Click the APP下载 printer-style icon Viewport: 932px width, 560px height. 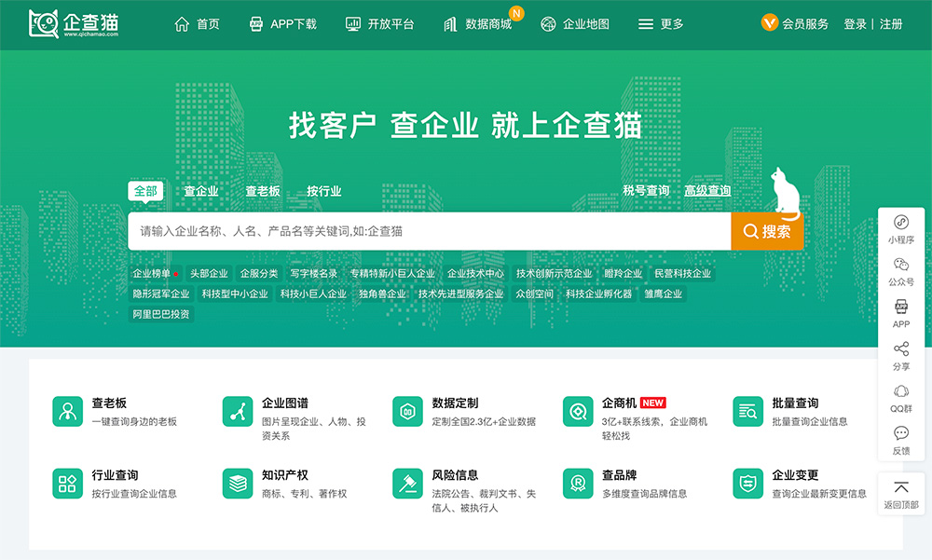click(256, 24)
